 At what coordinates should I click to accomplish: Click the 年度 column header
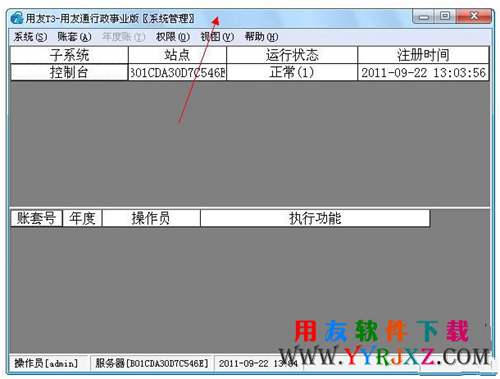[82, 219]
